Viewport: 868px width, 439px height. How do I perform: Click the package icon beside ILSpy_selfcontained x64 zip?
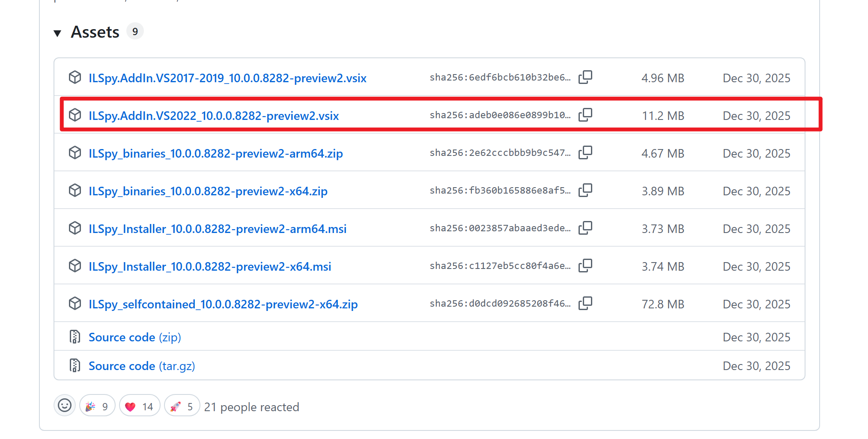pos(75,304)
